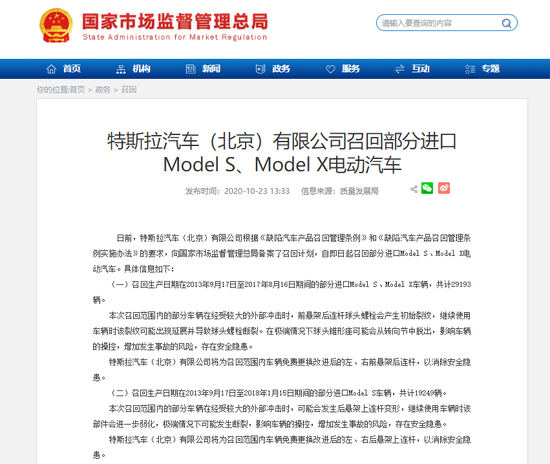
Task: Click the national emblem logo
Action: (x=56, y=26)
